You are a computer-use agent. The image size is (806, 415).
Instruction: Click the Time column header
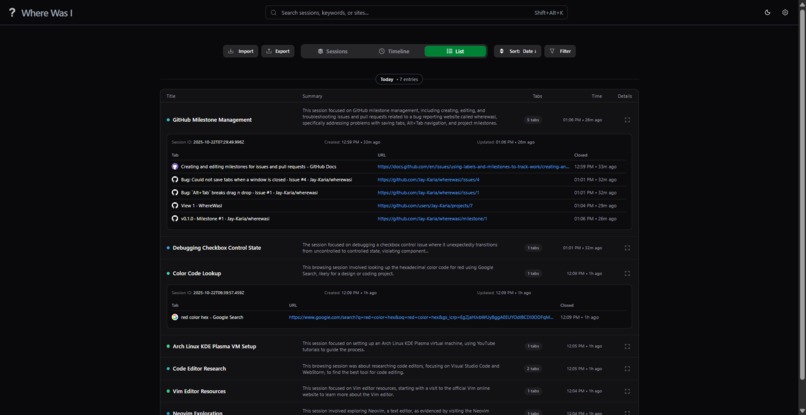[596, 96]
